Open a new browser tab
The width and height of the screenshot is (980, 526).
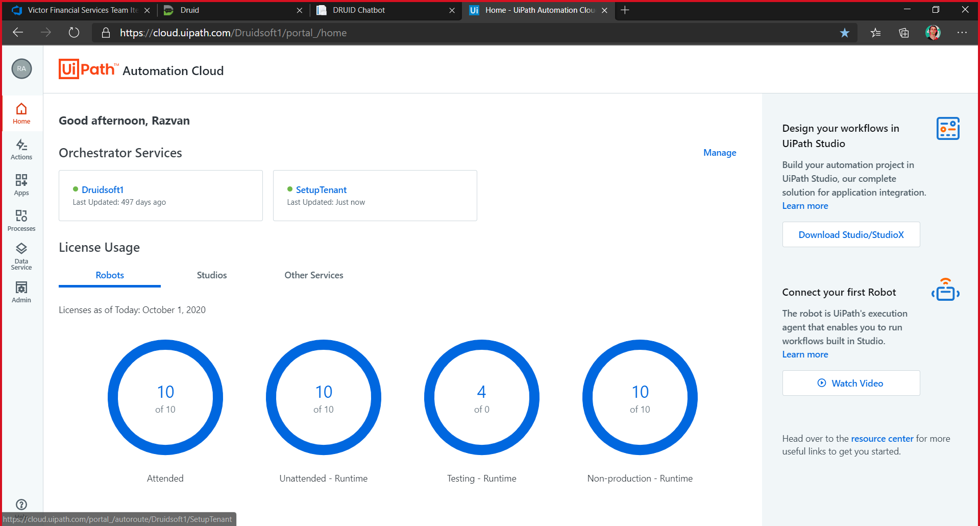(625, 10)
